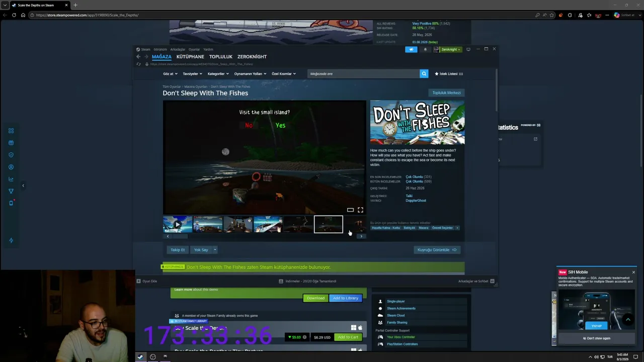
Task: Switch trailer player to theater mode
Action: (x=350, y=210)
